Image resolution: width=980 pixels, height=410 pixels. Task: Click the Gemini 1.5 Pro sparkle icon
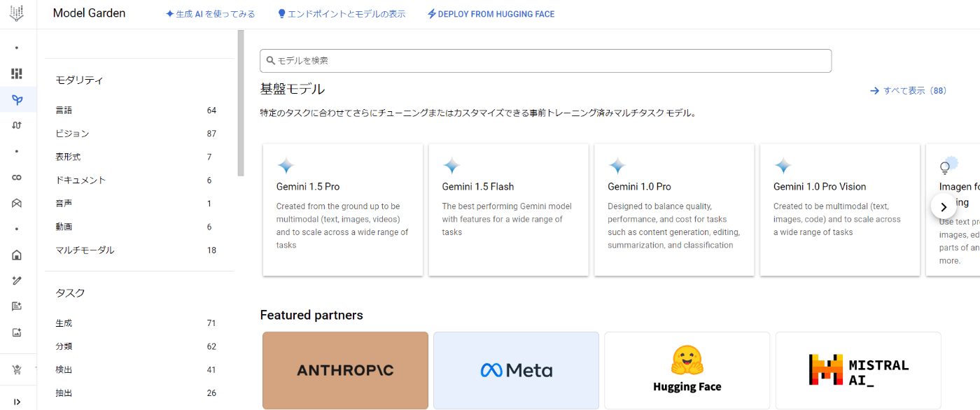pyautogui.click(x=286, y=166)
